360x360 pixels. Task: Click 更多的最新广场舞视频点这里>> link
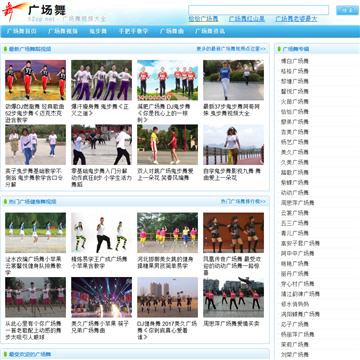(231, 49)
